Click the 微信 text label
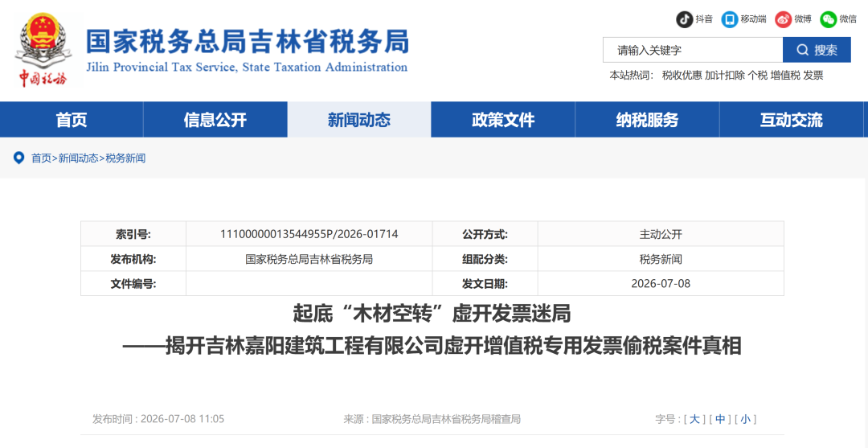The image size is (868, 448). tap(848, 19)
